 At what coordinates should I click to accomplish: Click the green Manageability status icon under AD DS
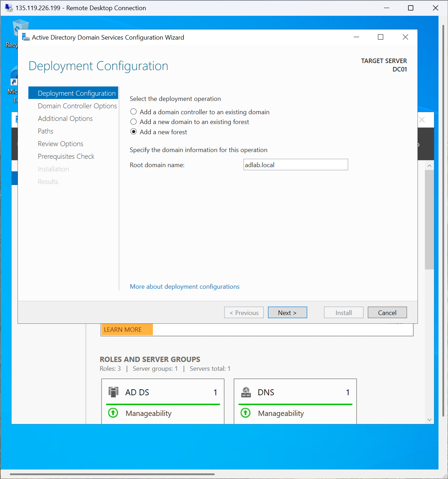[113, 413]
